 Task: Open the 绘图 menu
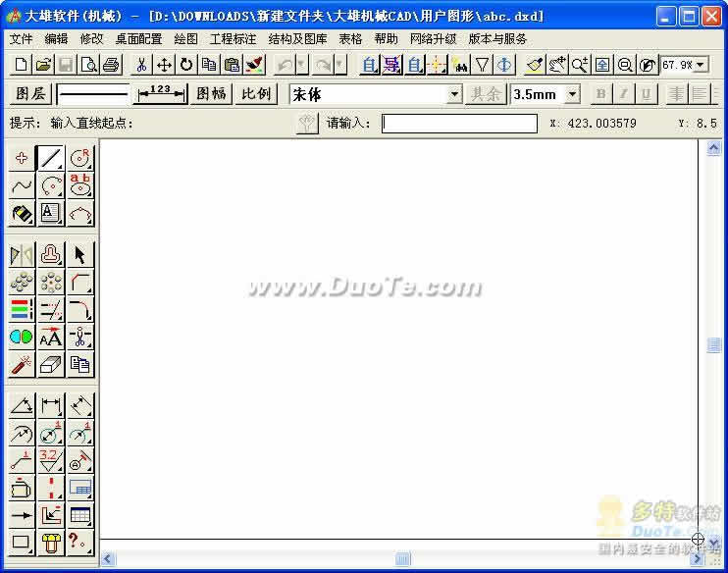(185, 39)
